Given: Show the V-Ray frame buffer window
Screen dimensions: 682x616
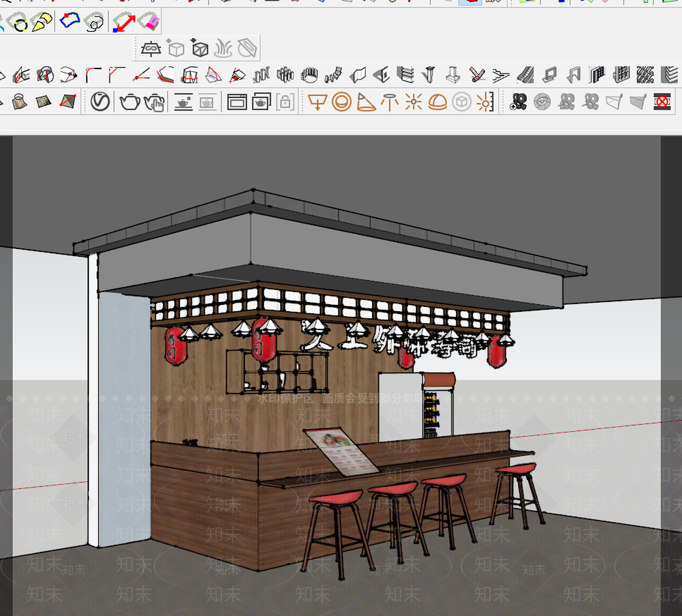Looking at the screenshot, I should (237, 102).
